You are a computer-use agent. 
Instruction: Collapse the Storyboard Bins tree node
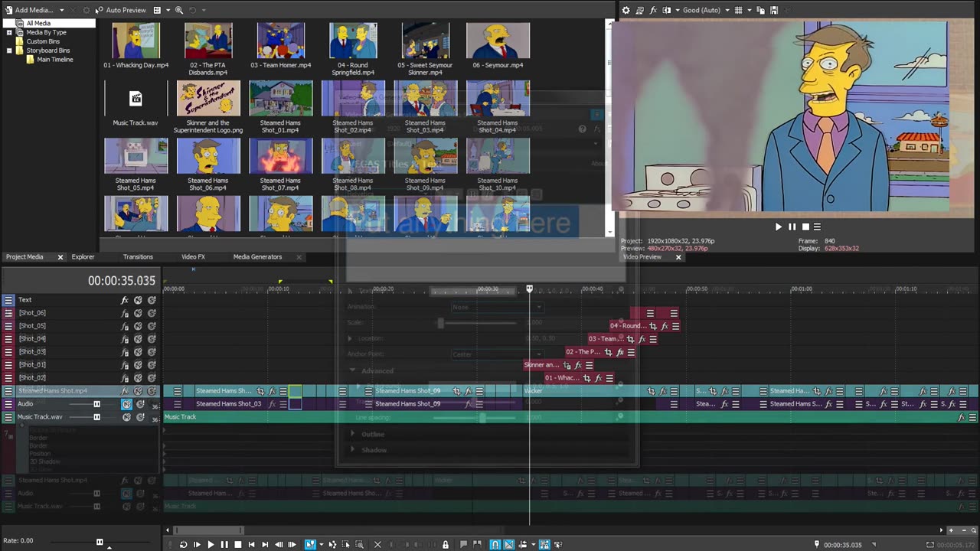click(x=9, y=51)
